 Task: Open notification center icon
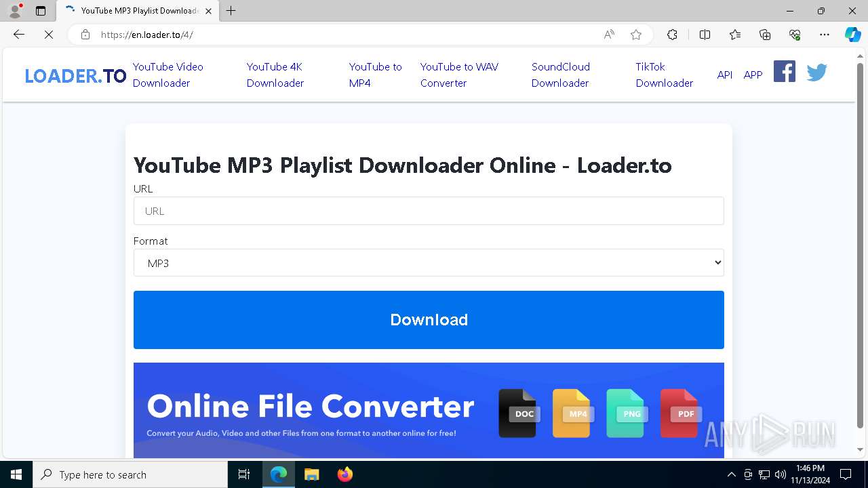click(x=846, y=474)
